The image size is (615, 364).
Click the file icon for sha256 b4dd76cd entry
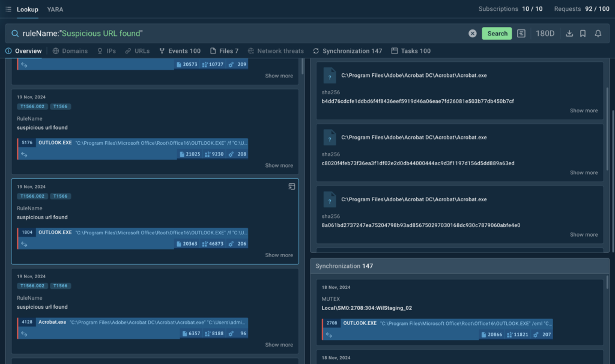(x=330, y=76)
